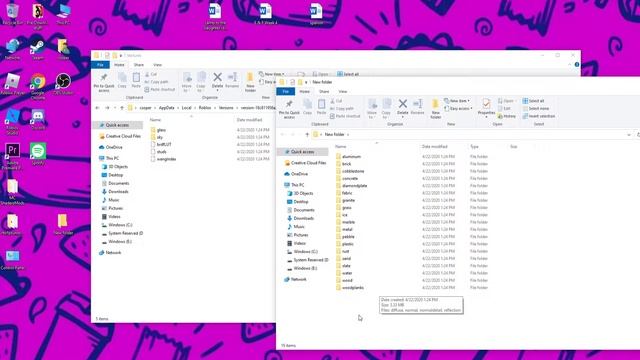Image resolution: width=640 pixels, height=360 pixels.
Task: Open the File tab in New folder window
Action: tap(286, 91)
